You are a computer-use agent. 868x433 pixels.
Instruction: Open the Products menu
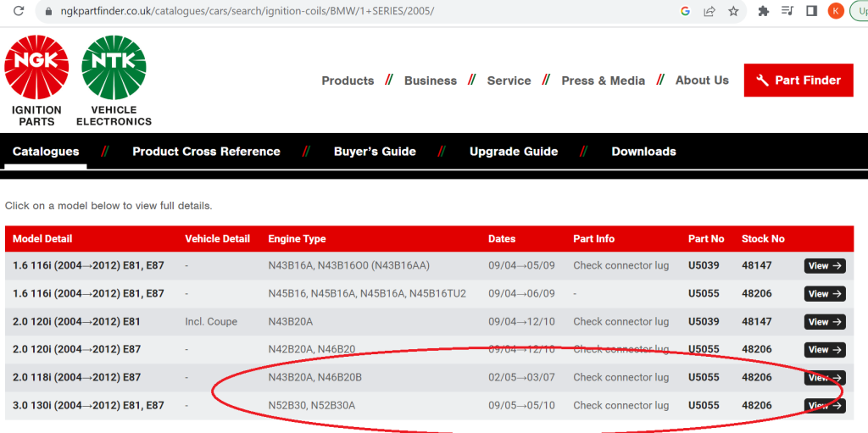(x=348, y=80)
